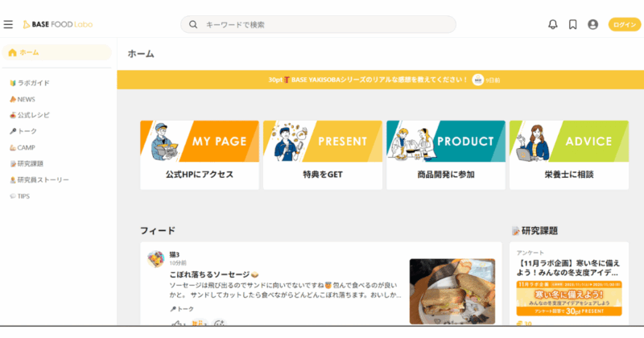Focus the keyword search field
The image size is (644, 338).
[x=318, y=25]
